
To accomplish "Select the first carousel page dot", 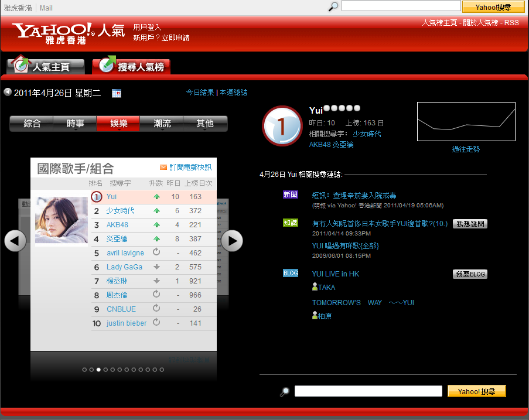I will coord(84,370).
